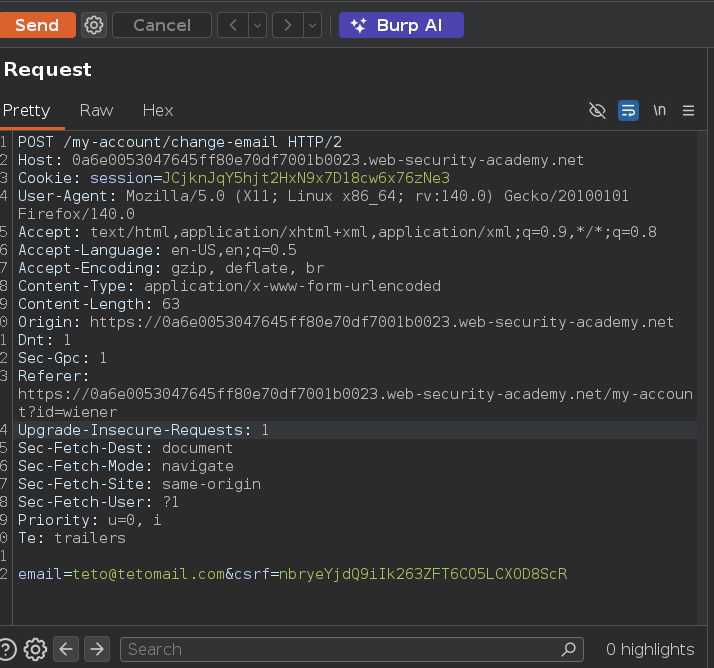Click the orange Send button
Image resolution: width=714 pixels, height=668 pixels.
37,25
